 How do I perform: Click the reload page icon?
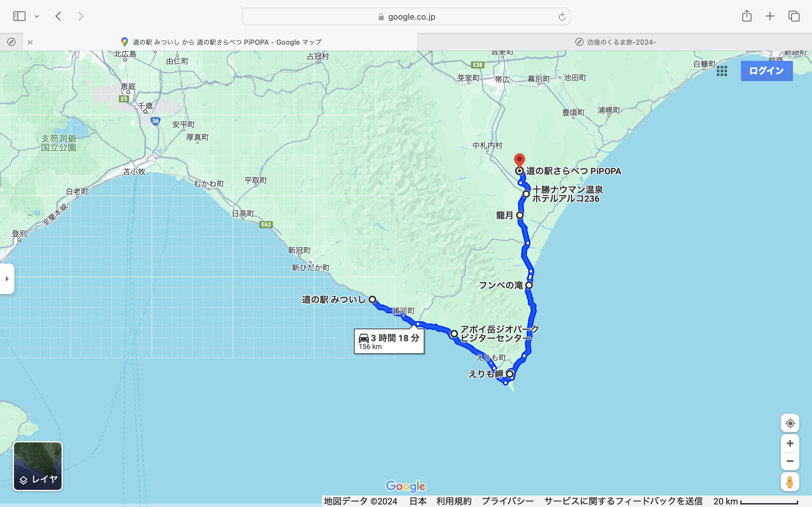point(562,17)
